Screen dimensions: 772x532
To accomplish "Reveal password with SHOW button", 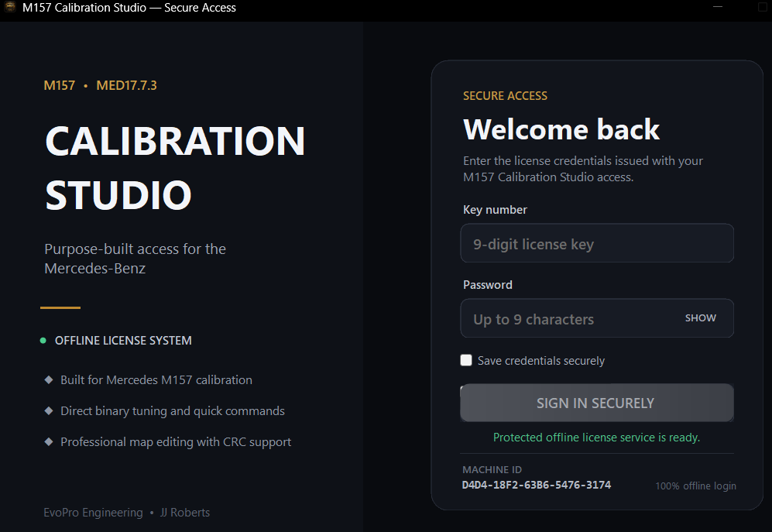I will (x=701, y=318).
